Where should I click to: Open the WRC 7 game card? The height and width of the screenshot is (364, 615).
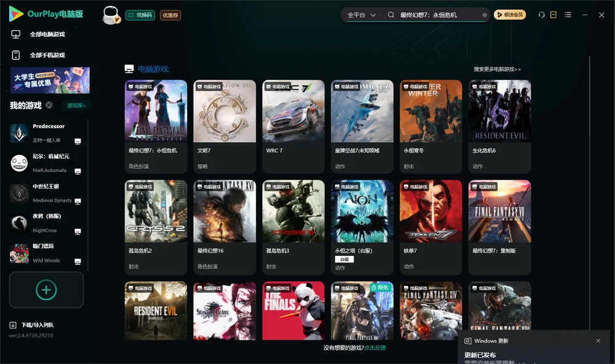(293, 126)
